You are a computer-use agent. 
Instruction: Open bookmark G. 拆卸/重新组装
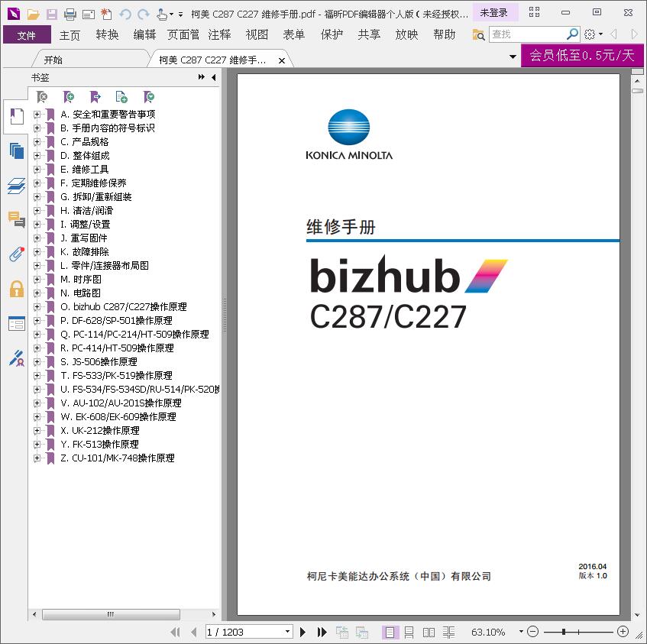95,197
